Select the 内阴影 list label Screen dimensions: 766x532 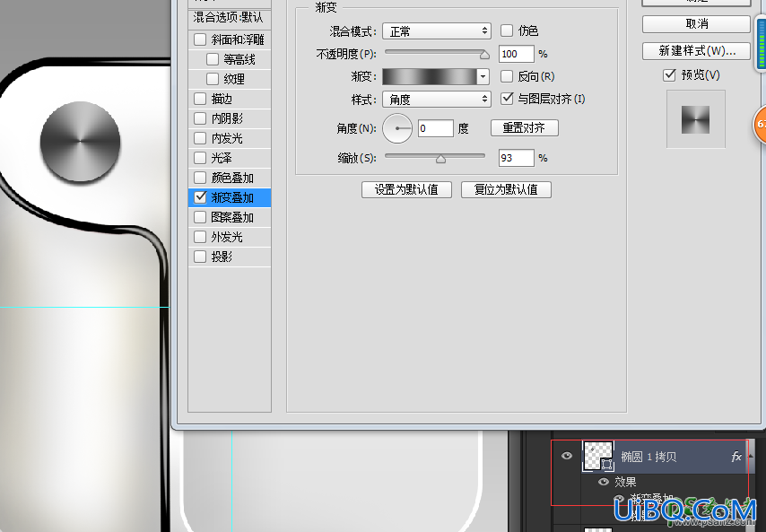coord(227,118)
